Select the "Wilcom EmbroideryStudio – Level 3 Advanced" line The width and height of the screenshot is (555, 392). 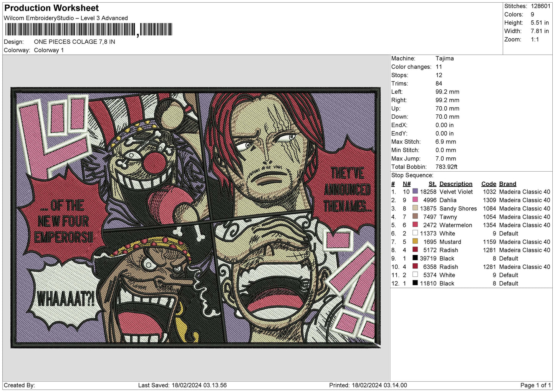pos(66,18)
